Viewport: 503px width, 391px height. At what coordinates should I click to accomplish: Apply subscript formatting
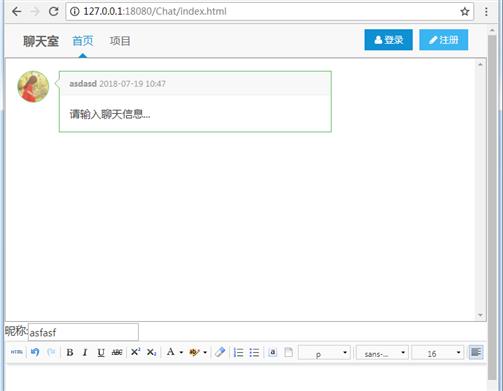tap(151, 352)
